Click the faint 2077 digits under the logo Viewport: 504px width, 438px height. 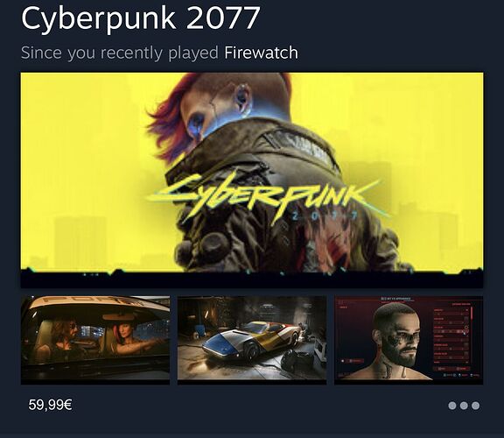click(325, 215)
